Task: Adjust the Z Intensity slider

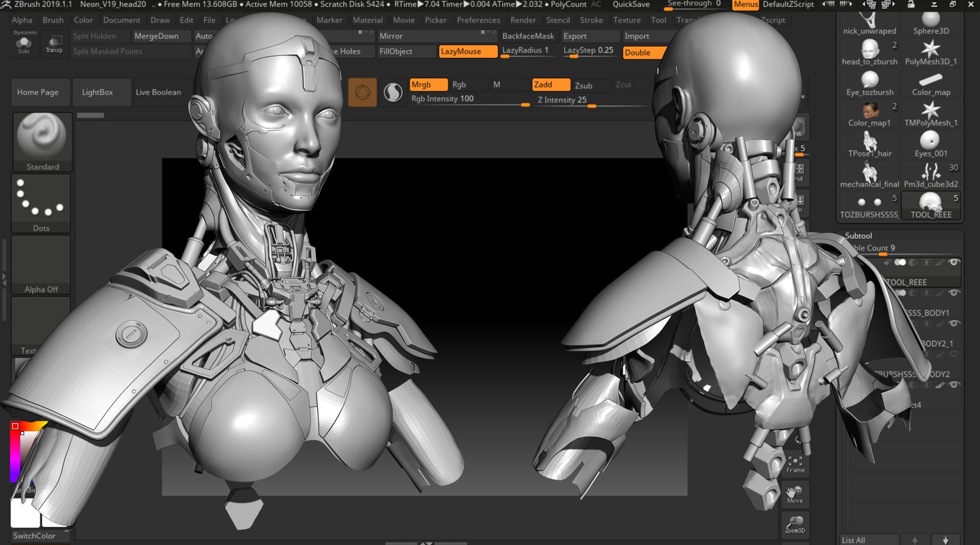Action: point(594,101)
